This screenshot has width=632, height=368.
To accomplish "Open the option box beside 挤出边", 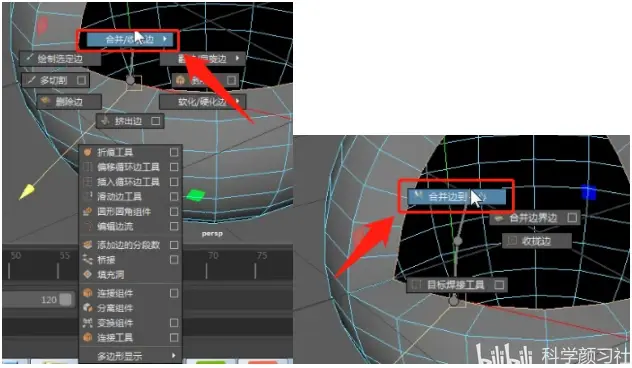I will (156, 121).
